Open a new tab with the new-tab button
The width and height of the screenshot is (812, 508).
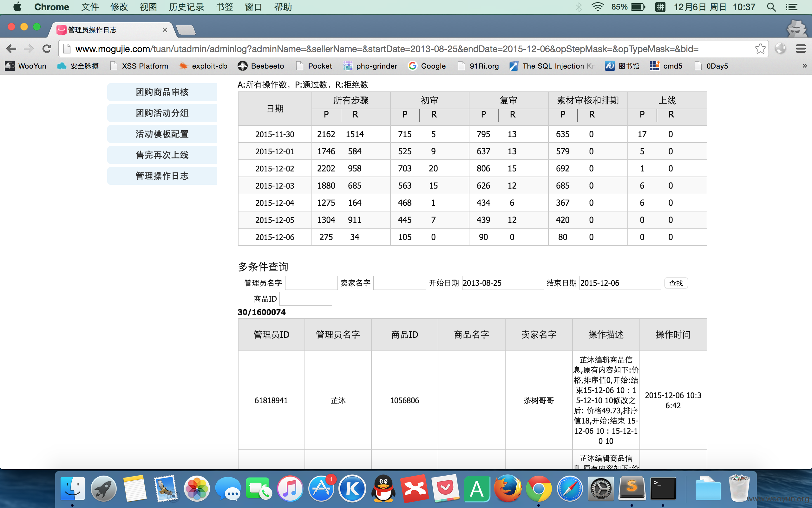click(x=186, y=30)
